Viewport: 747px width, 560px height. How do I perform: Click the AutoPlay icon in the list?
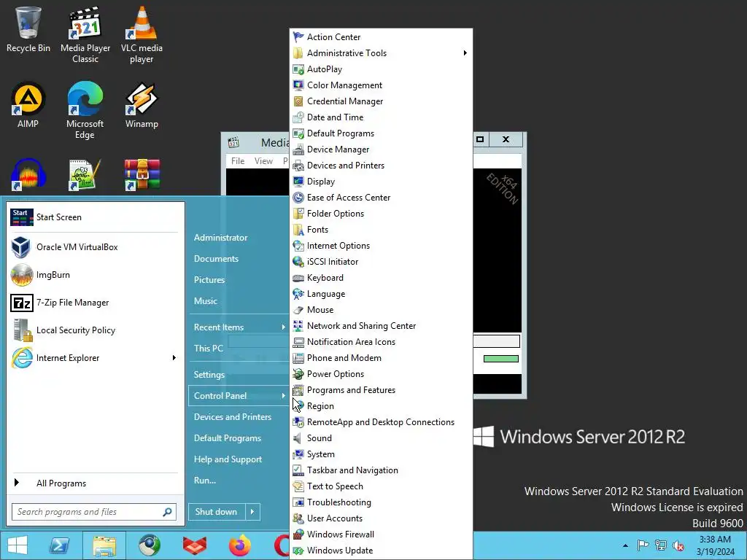click(x=298, y=69)
